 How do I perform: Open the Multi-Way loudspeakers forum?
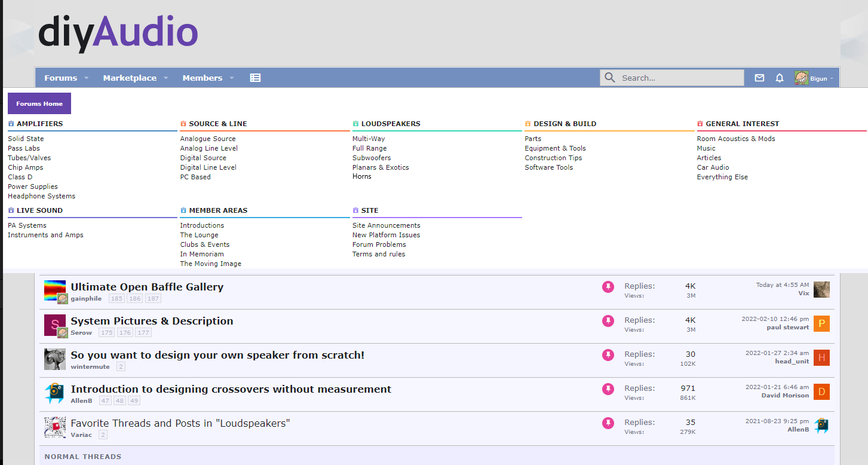[369, 139]
